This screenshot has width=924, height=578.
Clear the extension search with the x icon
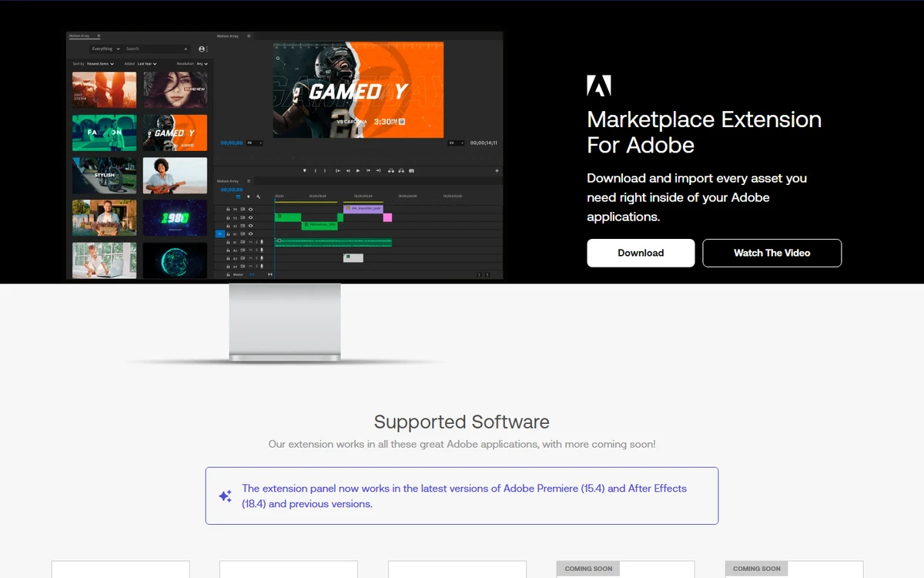pyautogui.click(x=186, y=49)
